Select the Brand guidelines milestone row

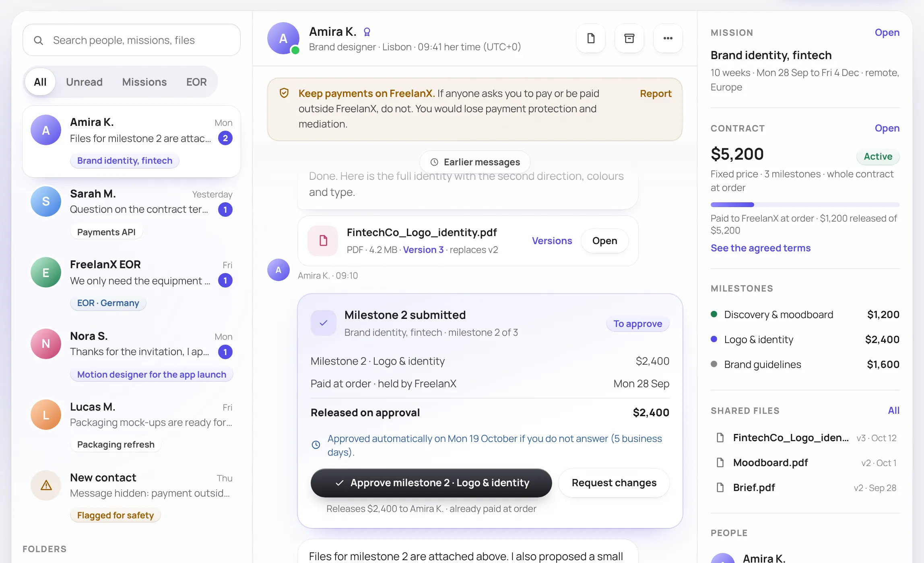pyautogui.click(x=805, y=364)
